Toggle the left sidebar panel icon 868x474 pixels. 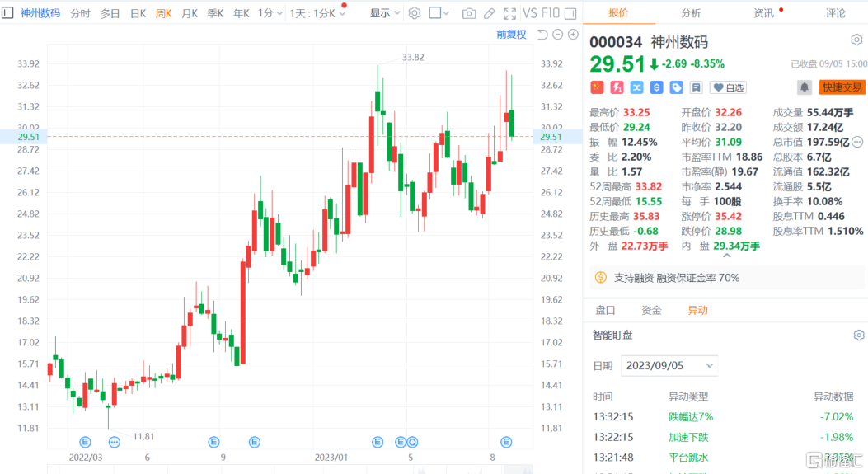pyautogui.click(x=7, y=12)
